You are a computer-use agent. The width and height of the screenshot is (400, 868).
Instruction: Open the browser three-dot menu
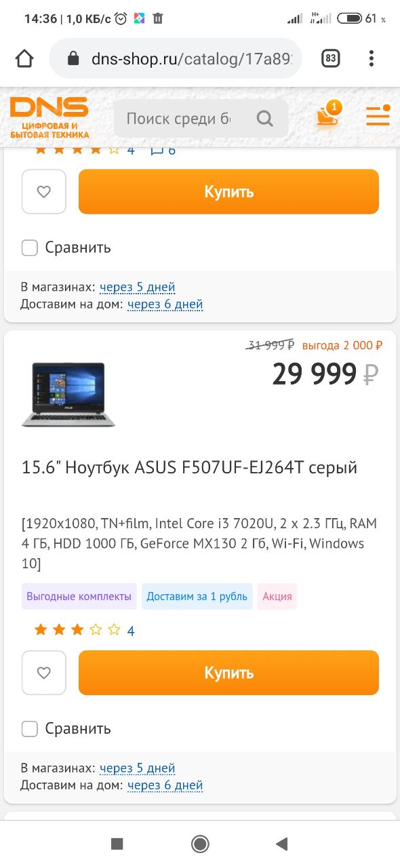(x=372, y=58)
